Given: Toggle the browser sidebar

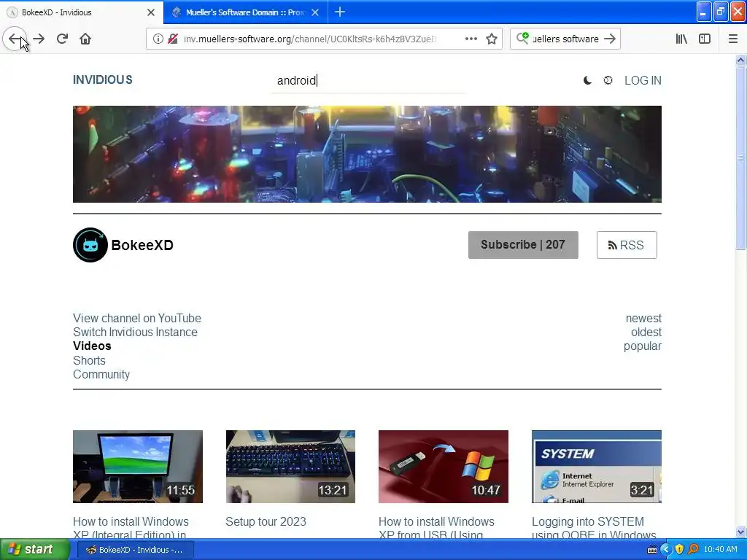Looking at the screenshot, I should [705, 39].
